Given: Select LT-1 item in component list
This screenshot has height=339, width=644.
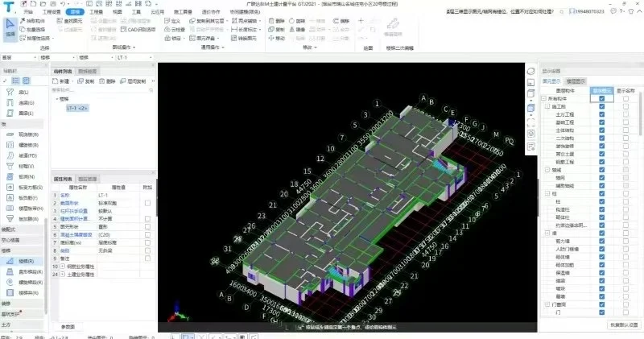Looking at the screenshot, I should tap(77, 108).
